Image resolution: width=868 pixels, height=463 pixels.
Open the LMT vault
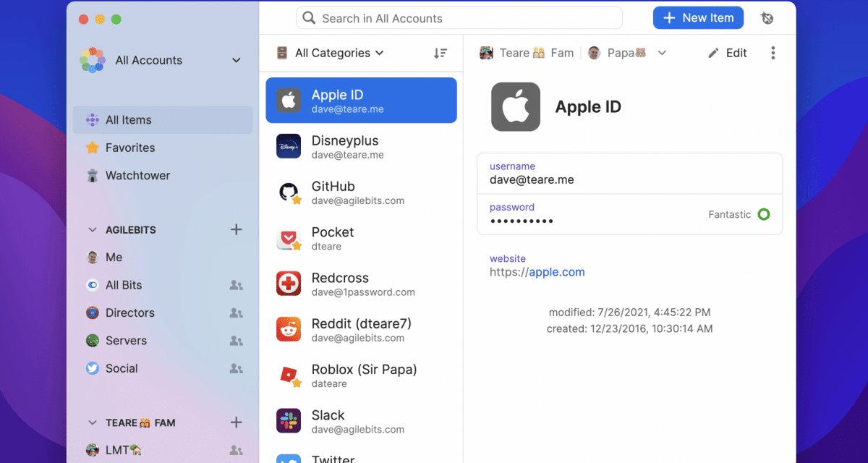pyautogui.click(x=163, y=450)
